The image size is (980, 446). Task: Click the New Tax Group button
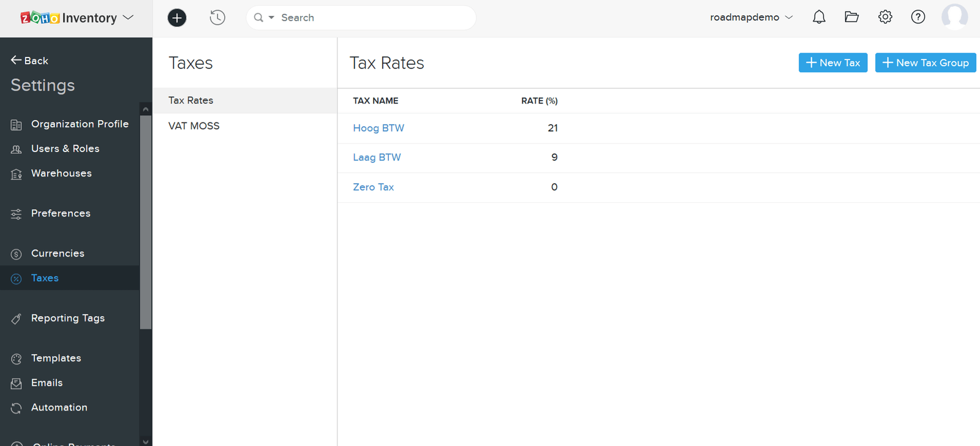pyautogui.click(x=925, y=62)
